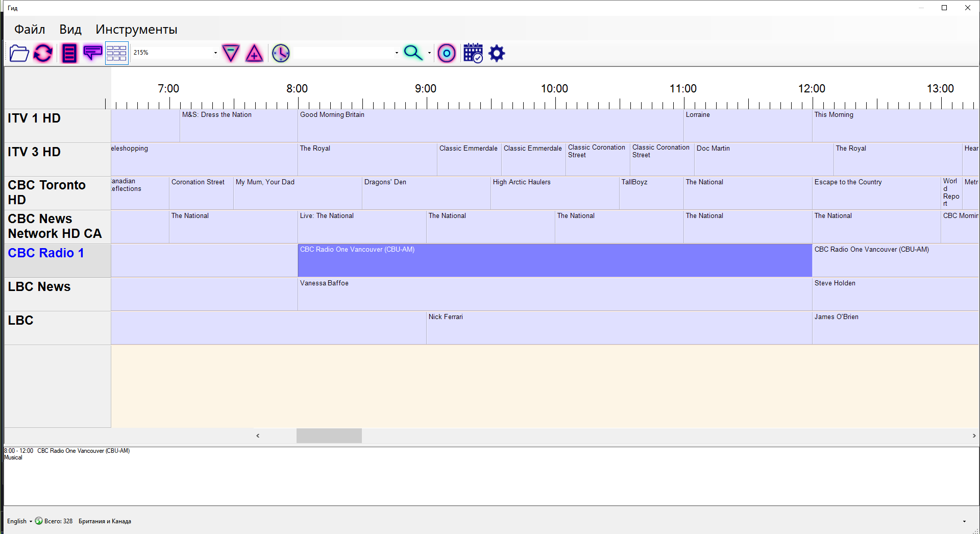Select the CBC Radio 1 channel

coord(46,253)
